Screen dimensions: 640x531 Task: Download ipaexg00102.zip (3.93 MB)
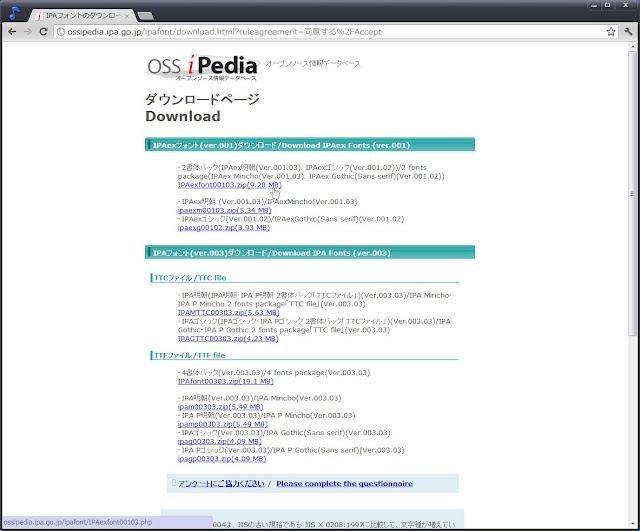click(x=224, y=227)
